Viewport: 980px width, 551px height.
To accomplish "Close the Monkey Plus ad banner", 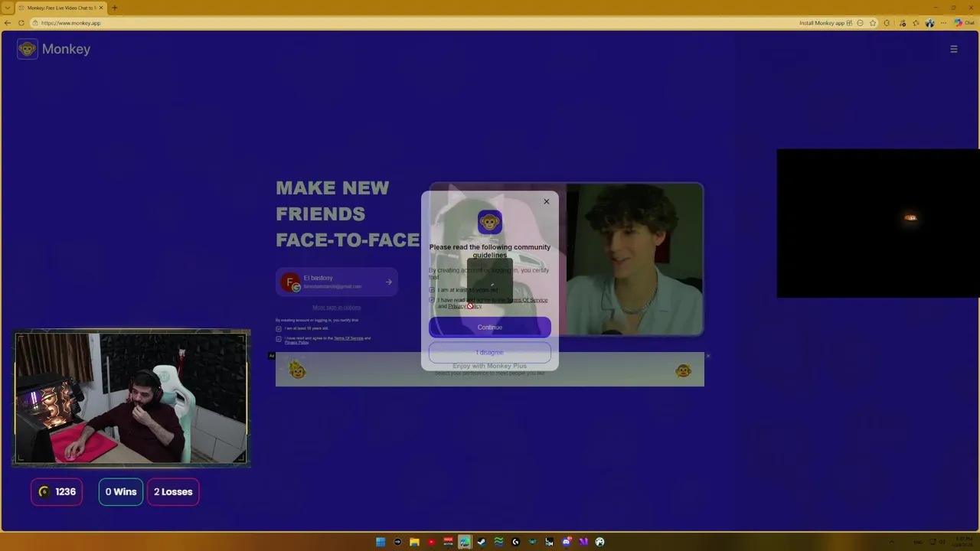I will [x=707, y=356].
